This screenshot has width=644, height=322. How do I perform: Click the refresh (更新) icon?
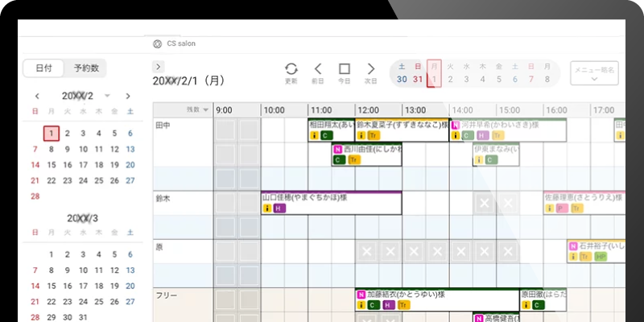click(291, 69)
